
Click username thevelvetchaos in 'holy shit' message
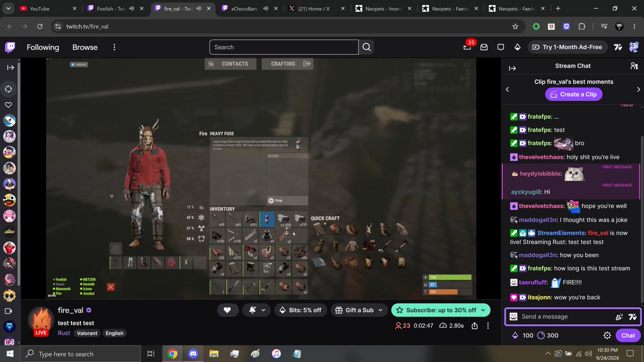tap(541, 157)
